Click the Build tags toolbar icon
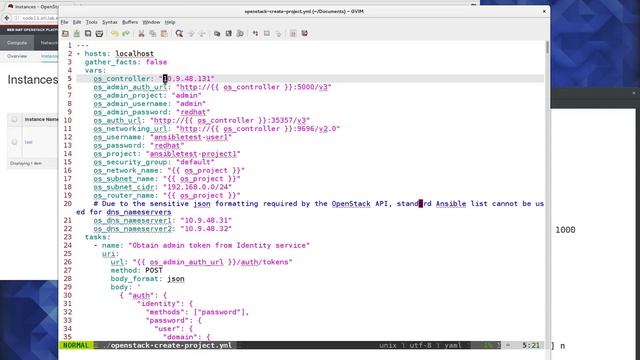 click(x=267, y=33)
